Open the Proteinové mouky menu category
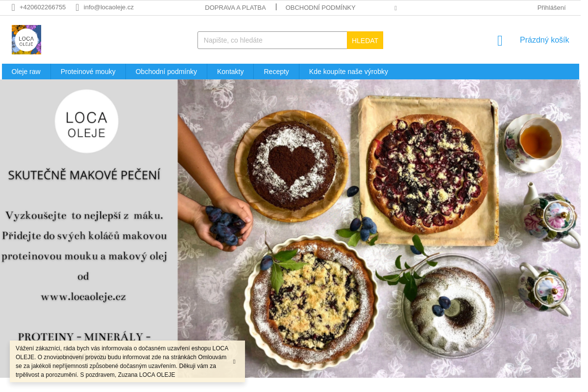Viewport: 588px width, 392px height. (88, 72)
